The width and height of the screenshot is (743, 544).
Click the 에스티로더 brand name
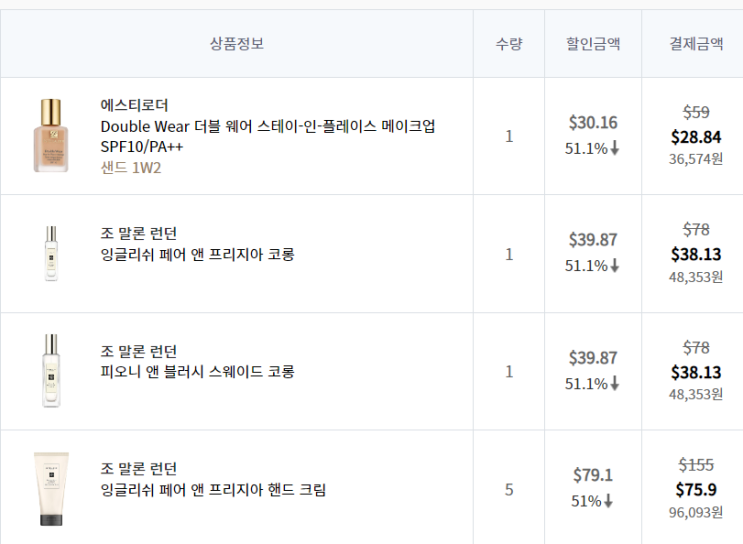point(135,105)
